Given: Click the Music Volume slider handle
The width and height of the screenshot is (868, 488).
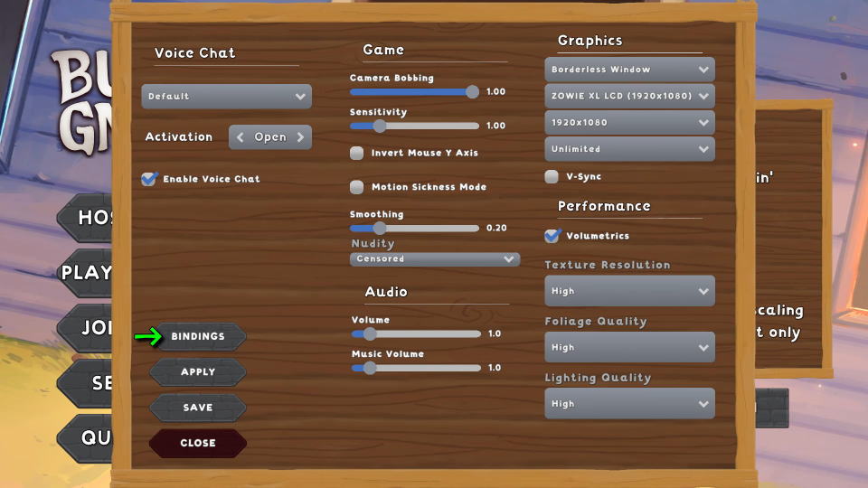Looking at the screenshot, I should 369,368.
